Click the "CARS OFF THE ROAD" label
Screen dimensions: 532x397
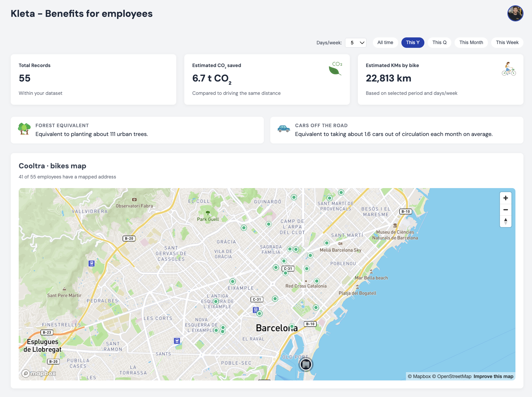[321, 126]
